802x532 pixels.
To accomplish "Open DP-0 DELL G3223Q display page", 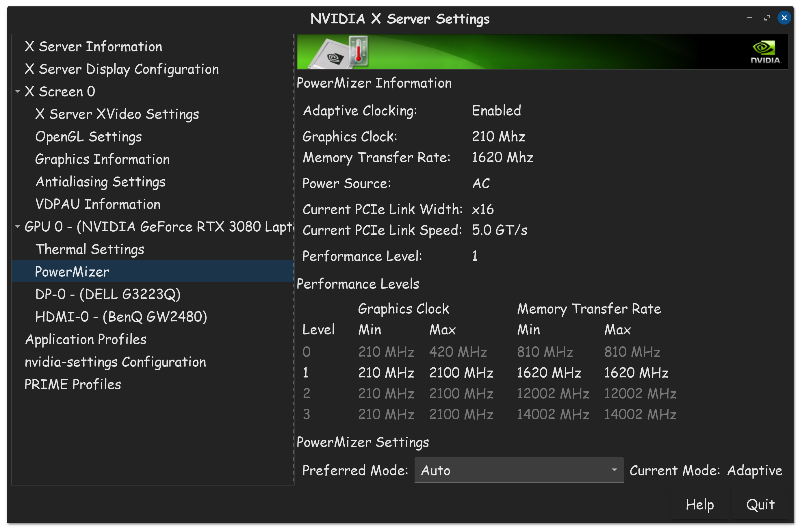I will pyautogui.click(x=107, y=294).
